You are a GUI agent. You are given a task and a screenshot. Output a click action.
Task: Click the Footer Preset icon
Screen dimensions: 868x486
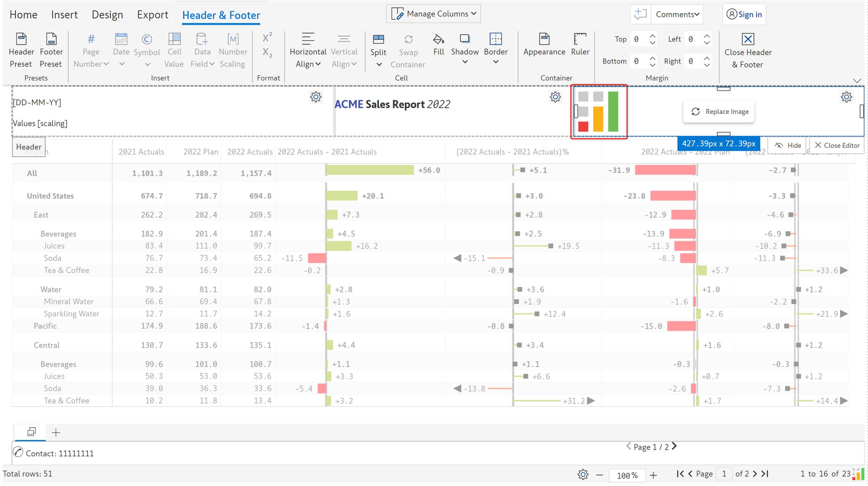pos(51,39)
